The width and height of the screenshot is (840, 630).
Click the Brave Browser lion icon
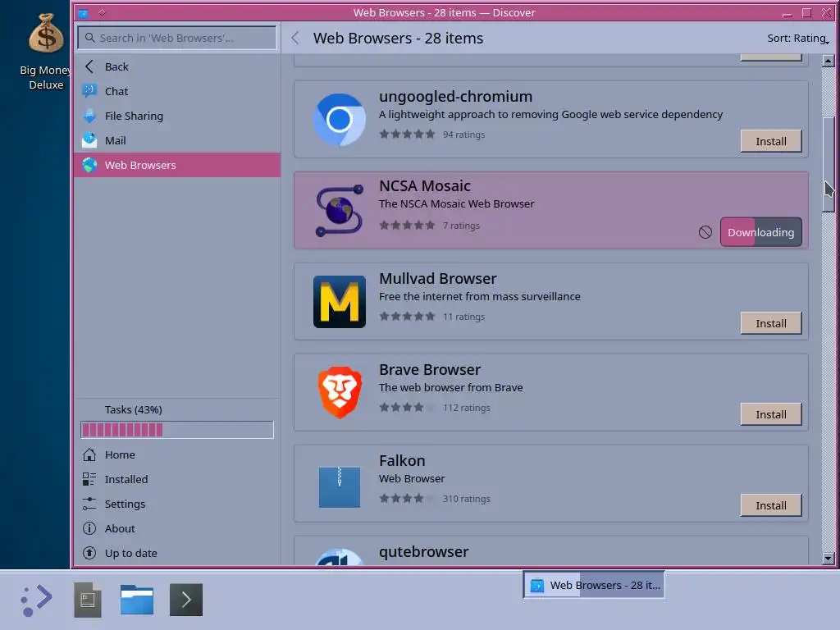click(x=339, y=393)
